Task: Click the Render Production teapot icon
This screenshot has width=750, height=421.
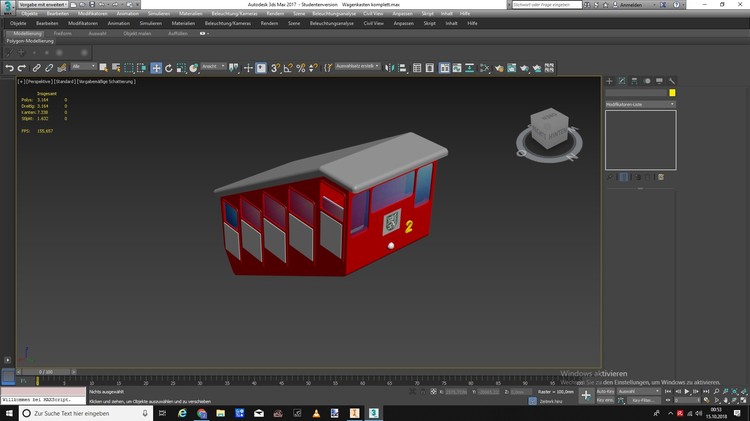Action: tap(524, 68)
